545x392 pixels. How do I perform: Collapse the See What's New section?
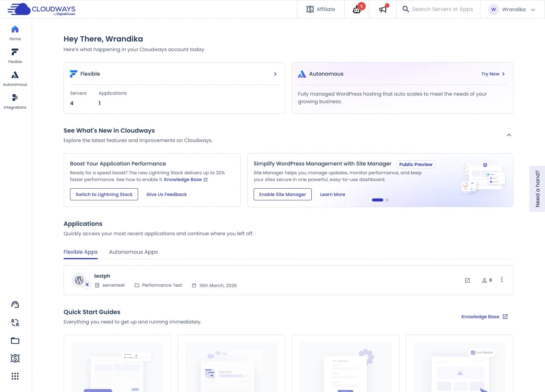[x=509, y=135]
